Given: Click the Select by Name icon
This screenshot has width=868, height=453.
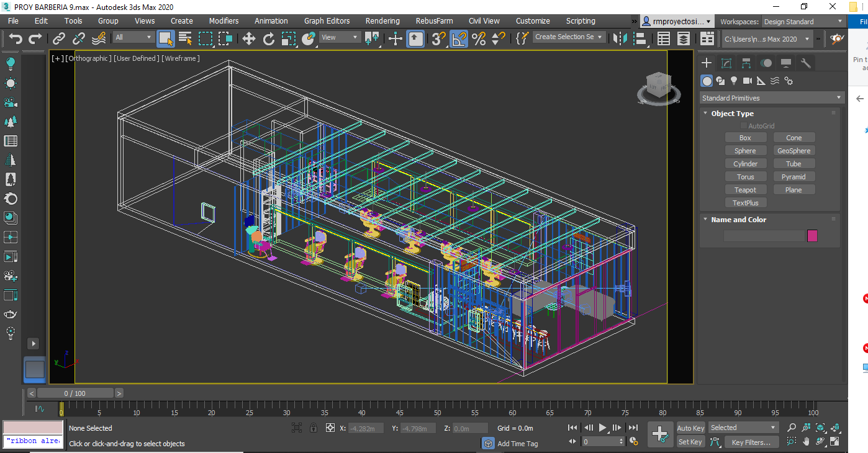Looking at the screenshot, I should pyautogui.click(x=185, y=38).
